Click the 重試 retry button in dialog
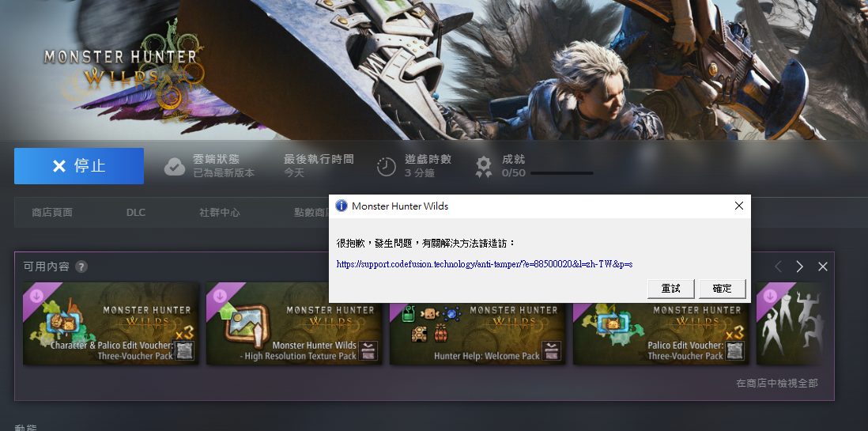Screen dimensions: 868x431 (x=671, y=289)
